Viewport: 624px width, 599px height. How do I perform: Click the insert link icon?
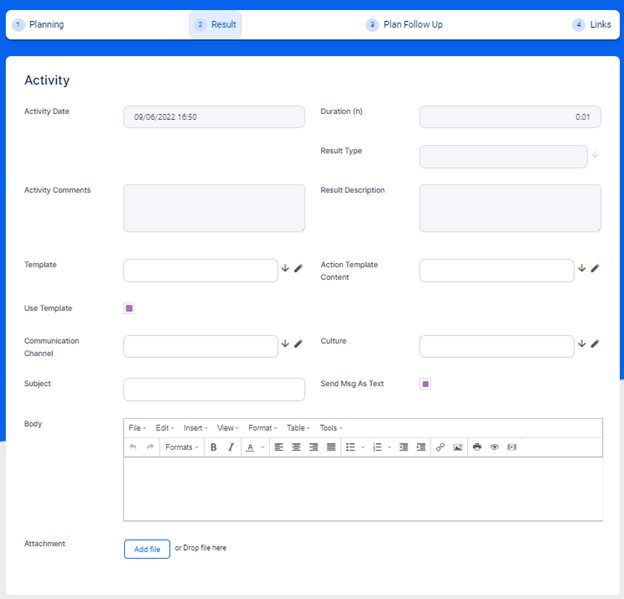click(440, 447)
